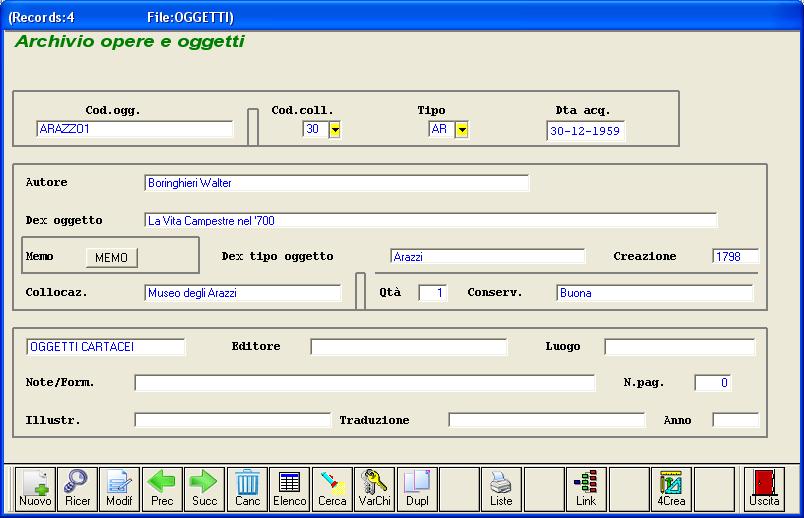Duplicate record with Dupl icon
Viewport: 804px width, 518px height.
pyautogui.click(x=417, y=489)
